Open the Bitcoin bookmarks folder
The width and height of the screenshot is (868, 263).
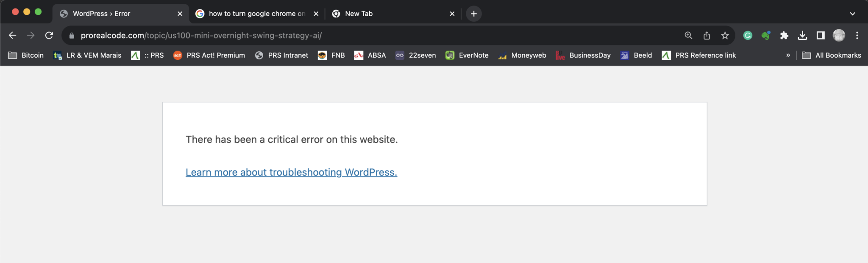(26, 55)
